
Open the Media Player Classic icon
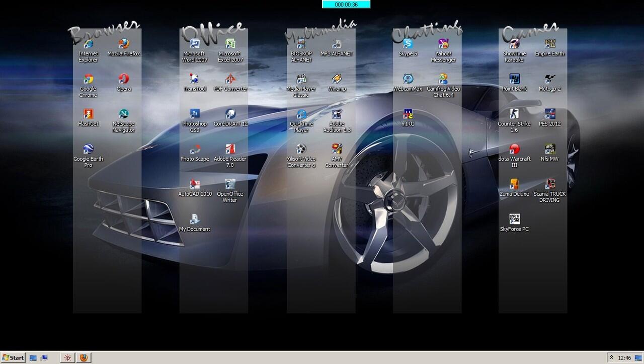click(302, 80)
